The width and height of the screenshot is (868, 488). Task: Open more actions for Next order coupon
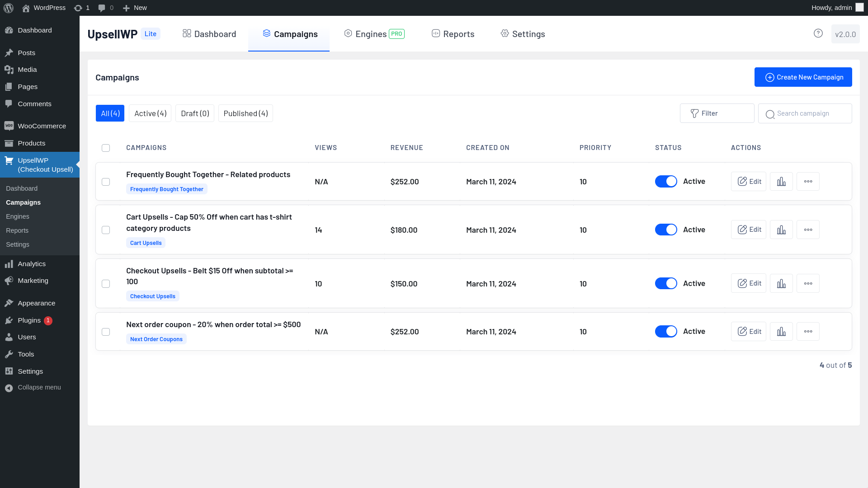coord(808,331)
